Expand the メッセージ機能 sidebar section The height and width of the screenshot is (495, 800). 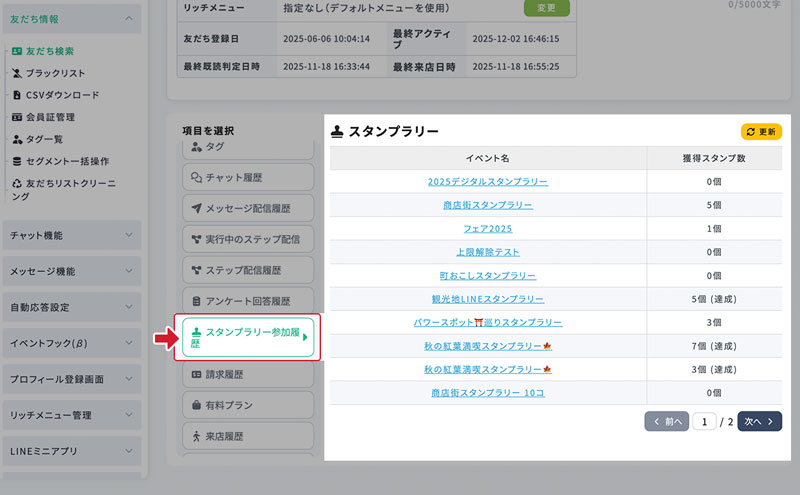coord(71,271)
